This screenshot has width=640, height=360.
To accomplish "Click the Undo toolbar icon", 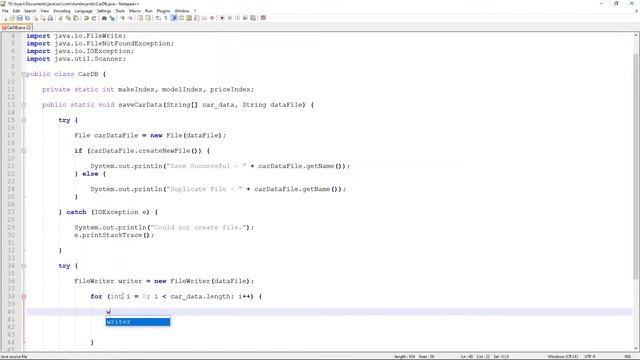I will [86, 18].
